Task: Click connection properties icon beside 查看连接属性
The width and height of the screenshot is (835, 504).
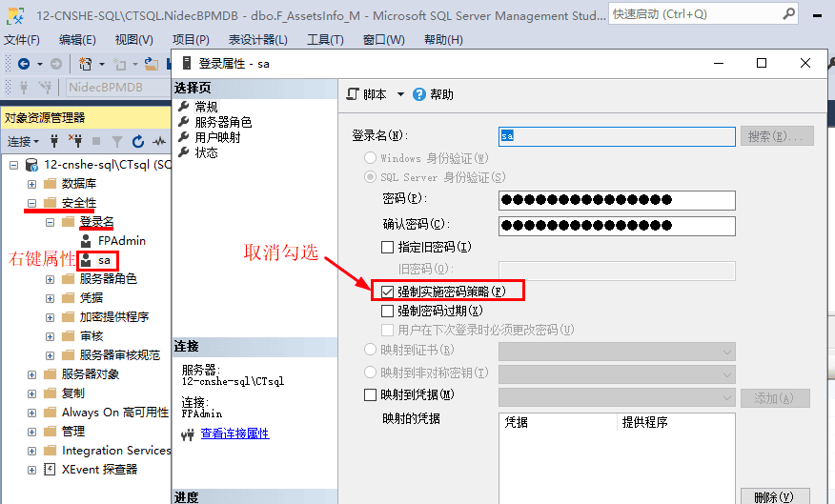Action: pos(188,435)
